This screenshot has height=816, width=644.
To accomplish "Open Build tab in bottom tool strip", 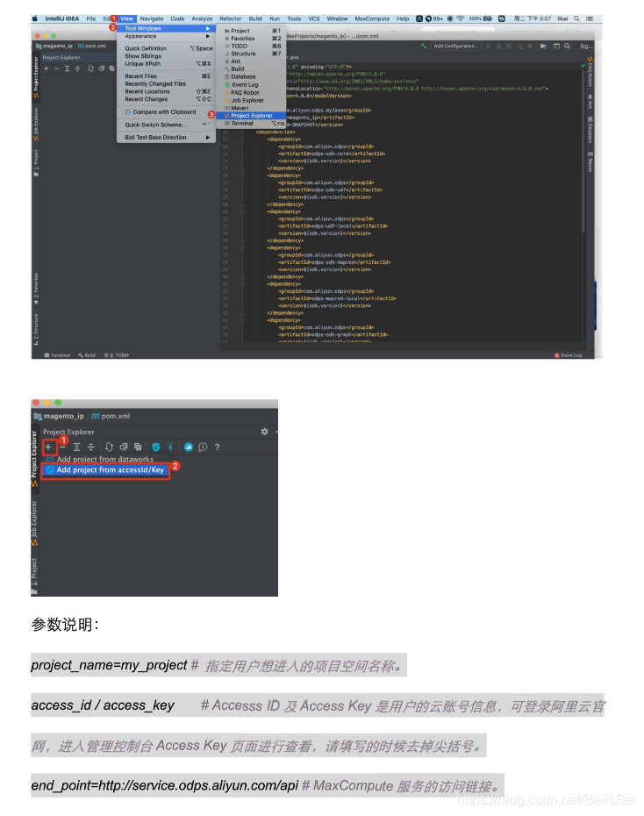I will click(87, 355).
